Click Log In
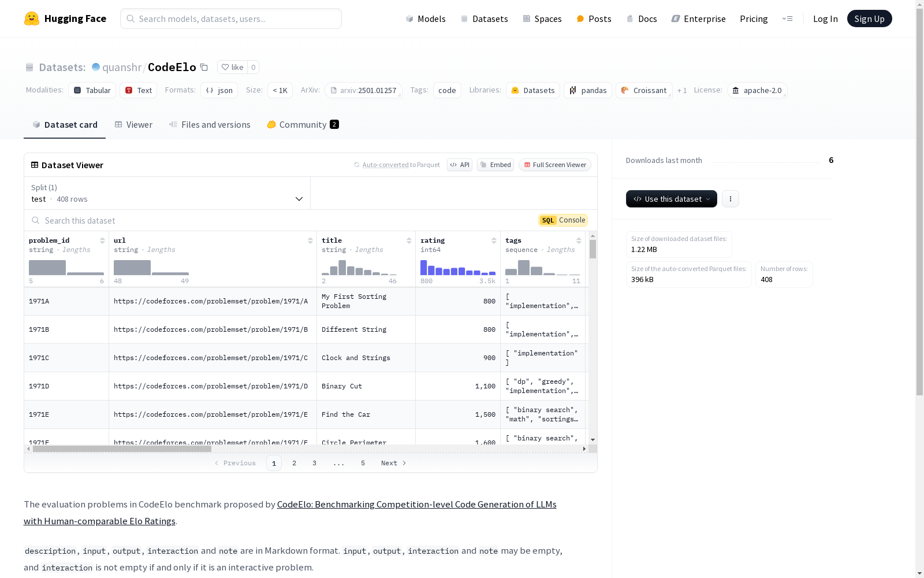 coord(825,18)
